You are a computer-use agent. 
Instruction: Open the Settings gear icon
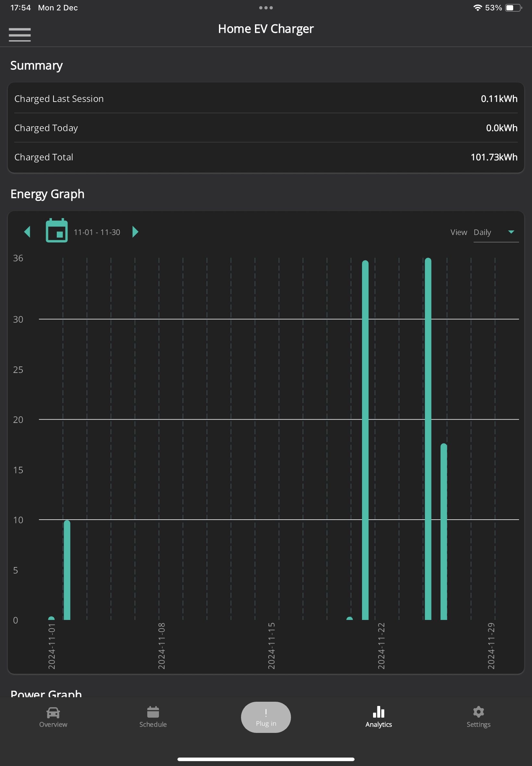tap(478, 712)
